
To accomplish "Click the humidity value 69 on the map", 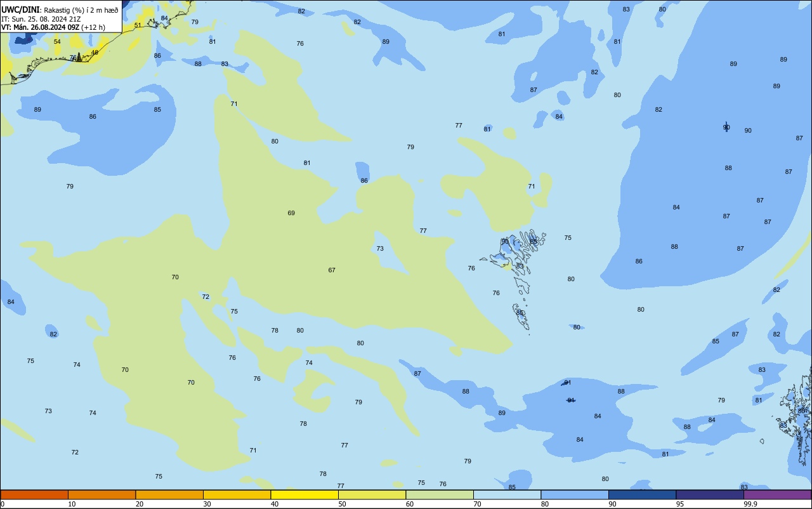I will click(x=291, y=213).
